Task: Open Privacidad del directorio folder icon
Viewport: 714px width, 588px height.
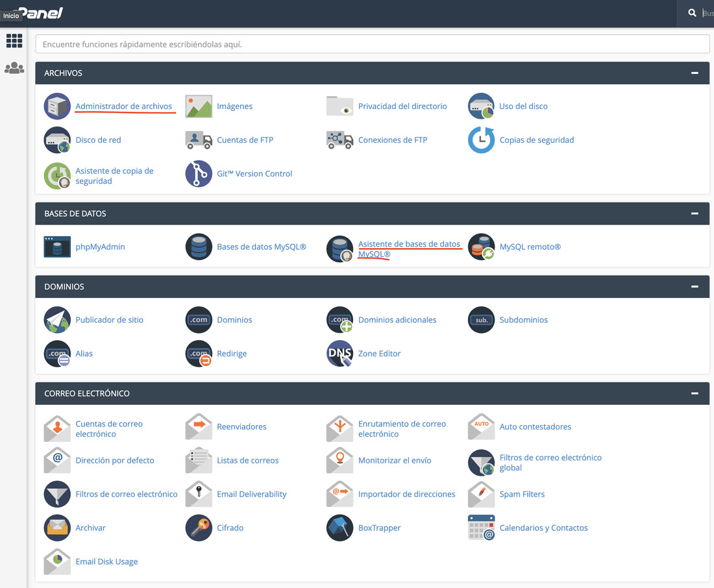Action: point(339,106)
